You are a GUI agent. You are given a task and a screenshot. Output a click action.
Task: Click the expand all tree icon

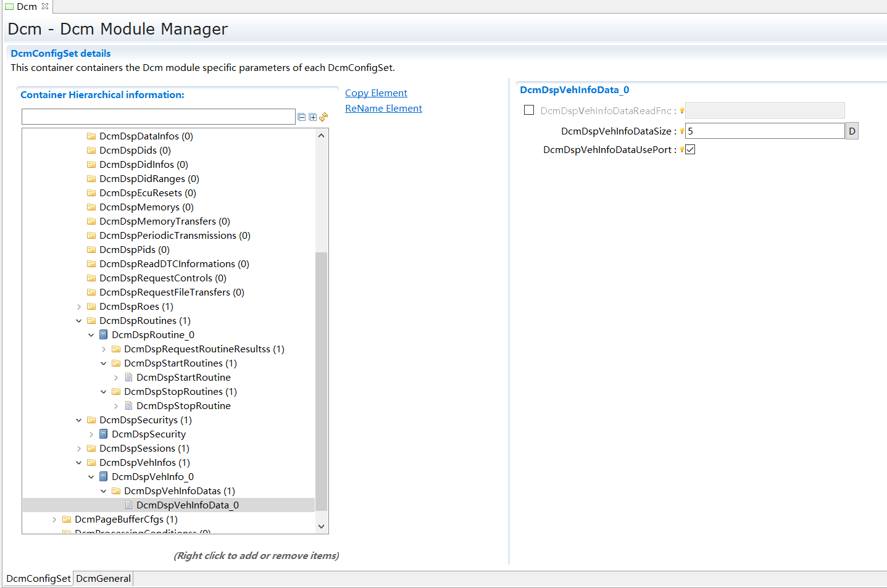coord(313,117)
